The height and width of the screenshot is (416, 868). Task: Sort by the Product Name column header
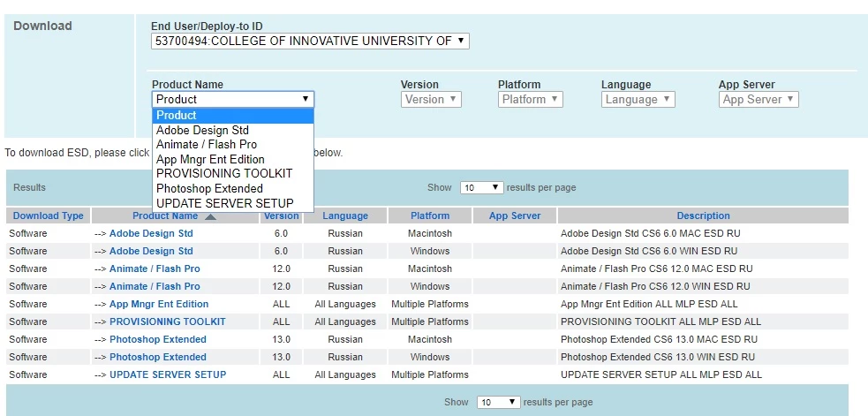[165, 216]
